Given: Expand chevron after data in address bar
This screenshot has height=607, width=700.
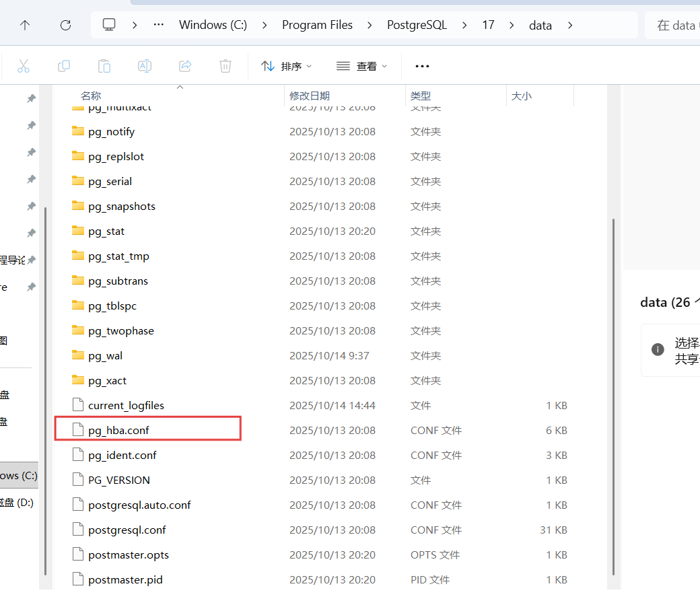Looking at the screenshot, I should point(571,26).
